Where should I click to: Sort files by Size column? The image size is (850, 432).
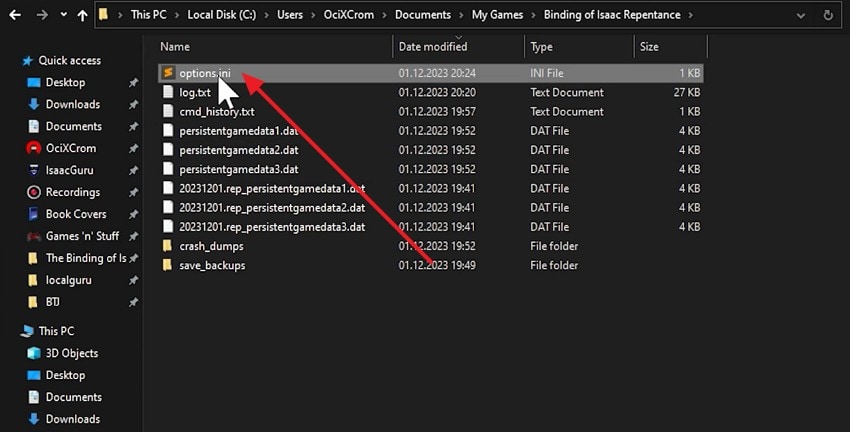coord(649,47)
